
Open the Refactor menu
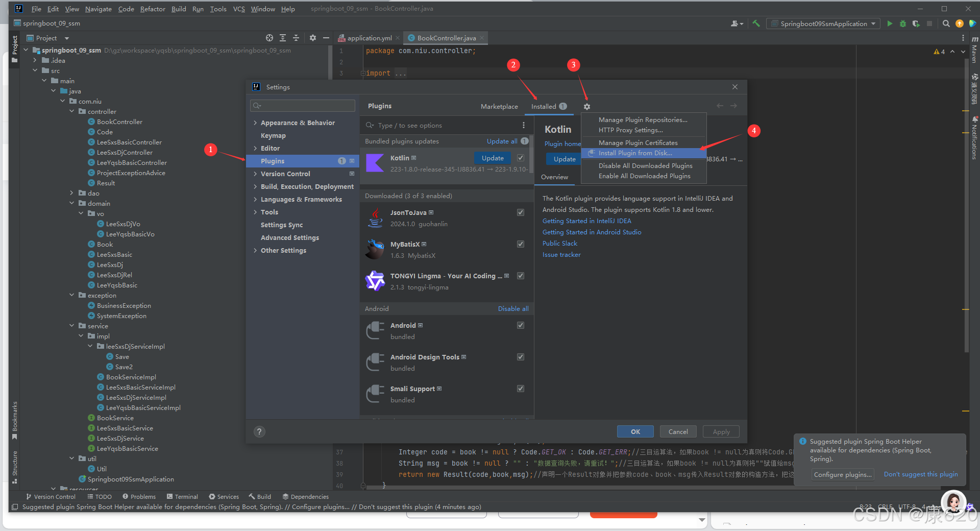(153, 9)
